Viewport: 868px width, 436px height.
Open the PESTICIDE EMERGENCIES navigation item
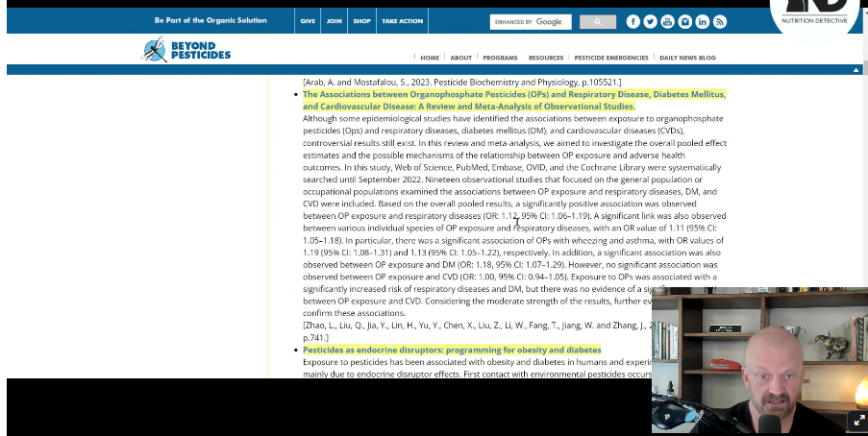(611, 58)
